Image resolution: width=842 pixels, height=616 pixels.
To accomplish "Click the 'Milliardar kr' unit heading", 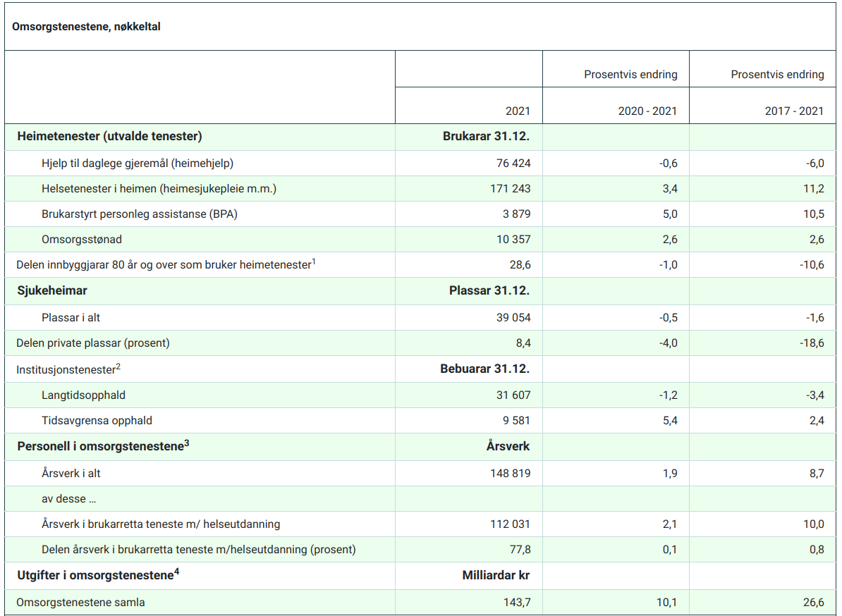I will (x=496, y=575).
